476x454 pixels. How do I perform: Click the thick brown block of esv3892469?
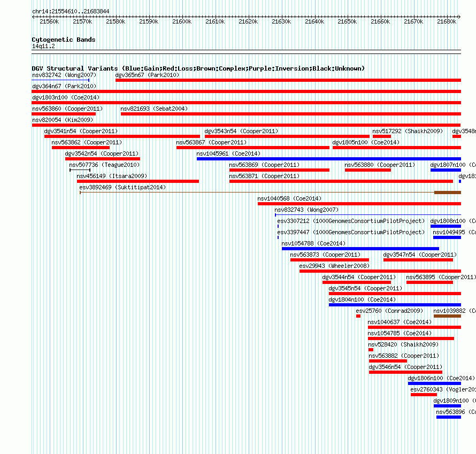pos(448,193)
